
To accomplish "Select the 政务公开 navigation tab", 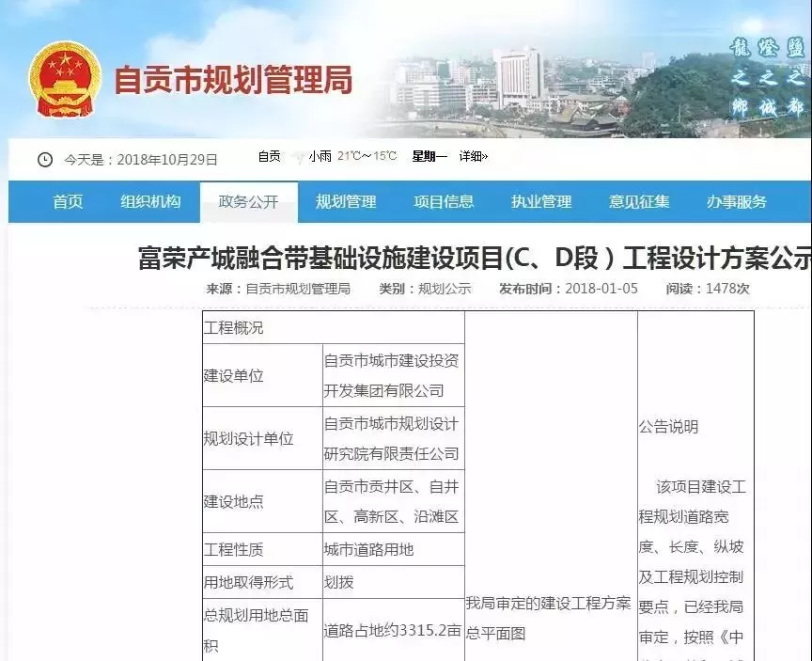I will point(249,202).
